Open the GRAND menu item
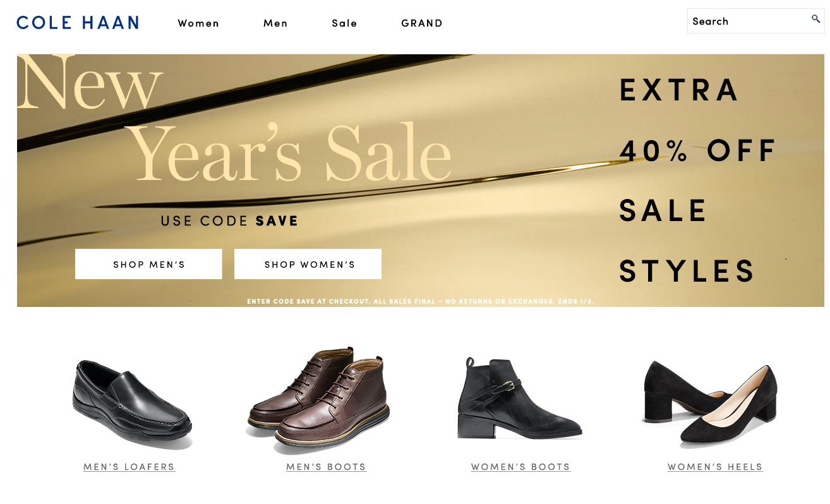This screenshot has width=830, height=504. (x=422, y=23)
